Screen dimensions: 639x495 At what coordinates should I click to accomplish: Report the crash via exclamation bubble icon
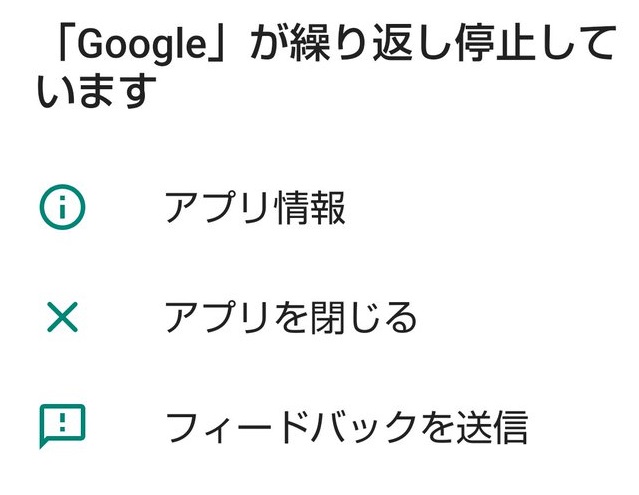[62, 426]
